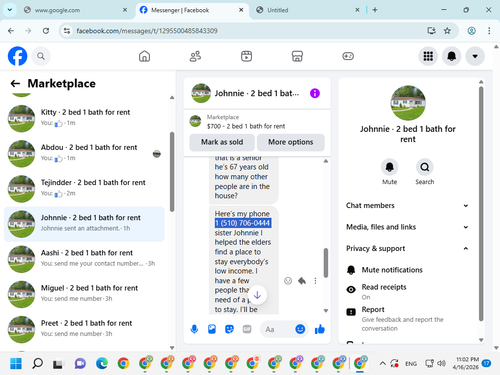This screenshot has height=375, width=500.
Task: Open Gaming icon in top navigation
Action: click(348, 56)
